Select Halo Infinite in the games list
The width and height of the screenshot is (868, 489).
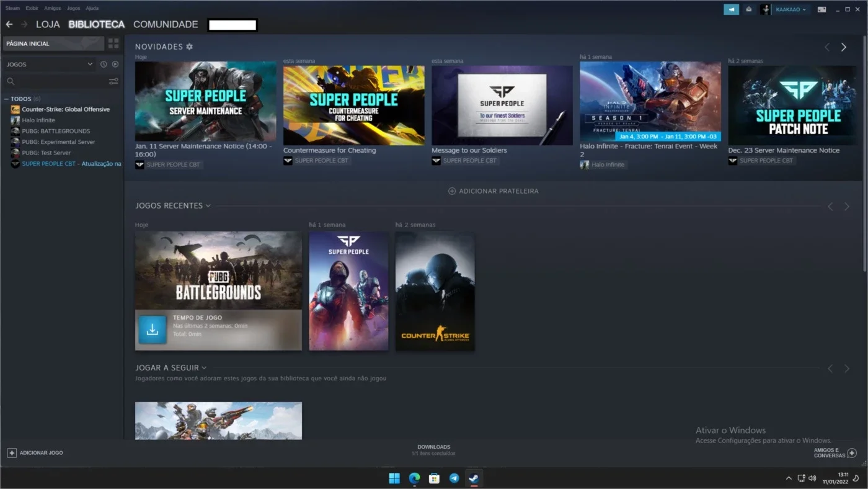coord(38,120)
